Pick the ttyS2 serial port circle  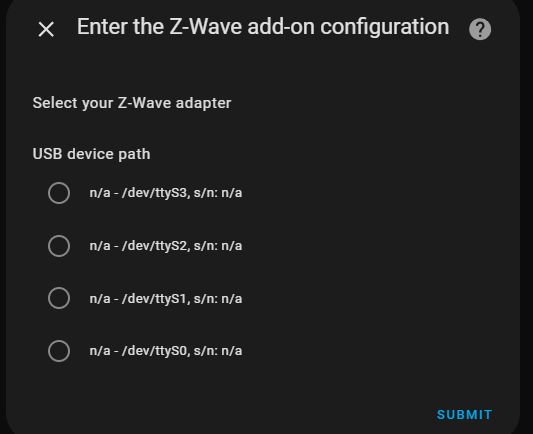pos(59,246)
